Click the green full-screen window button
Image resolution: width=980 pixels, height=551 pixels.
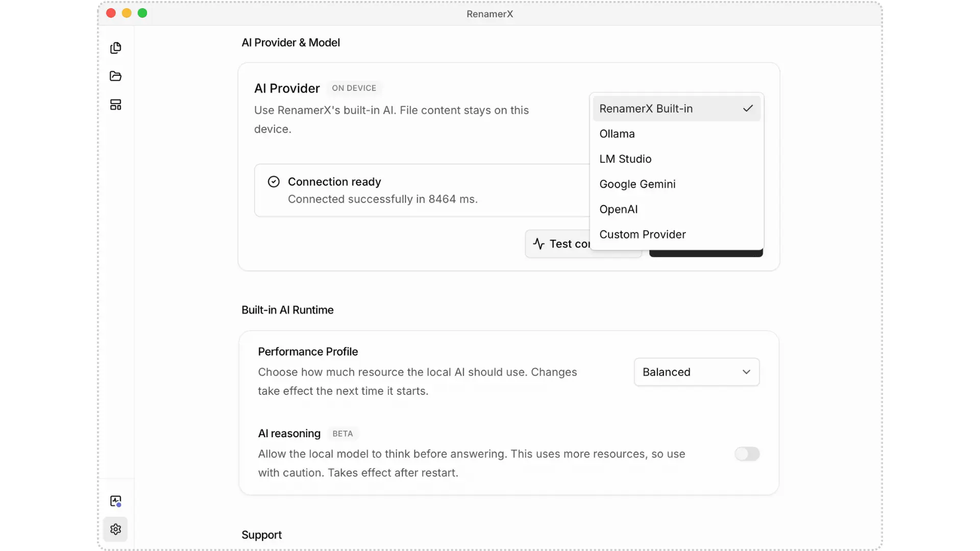[x=142, y=13]
